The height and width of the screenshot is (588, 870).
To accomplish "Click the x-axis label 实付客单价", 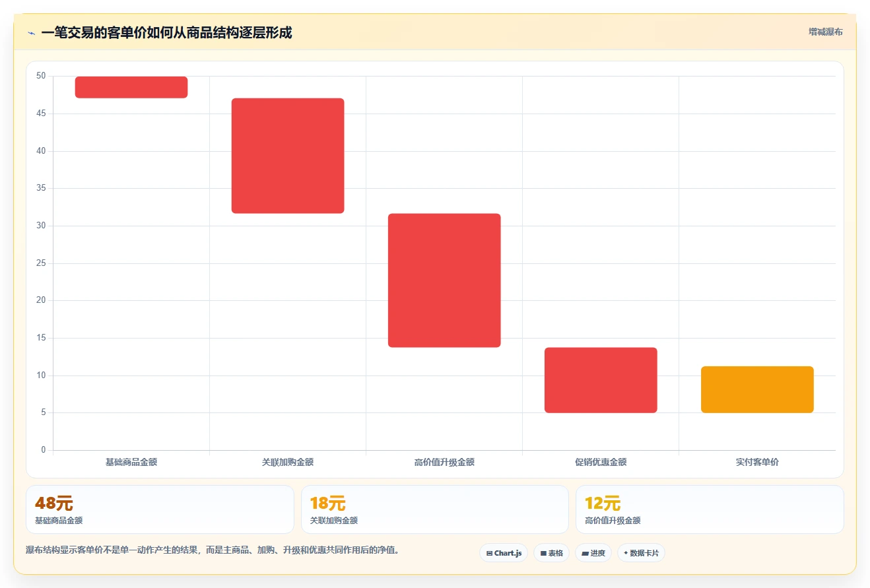I will [x=757, y=462].
